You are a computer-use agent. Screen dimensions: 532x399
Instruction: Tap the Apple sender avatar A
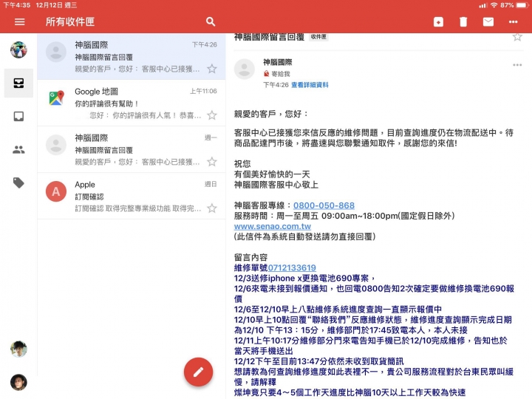pyautogui.click(x=56, y=191)
